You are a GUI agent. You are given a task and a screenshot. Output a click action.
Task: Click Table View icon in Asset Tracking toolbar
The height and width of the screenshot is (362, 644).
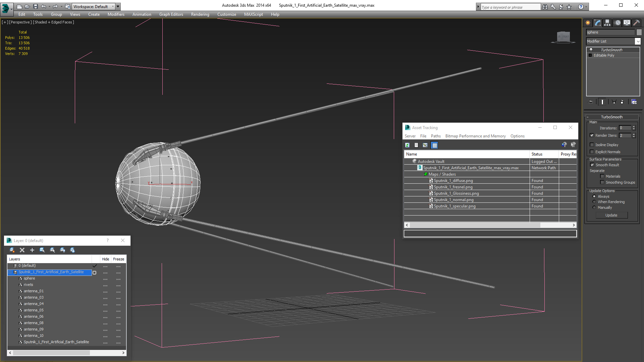(x=435, y=145)
